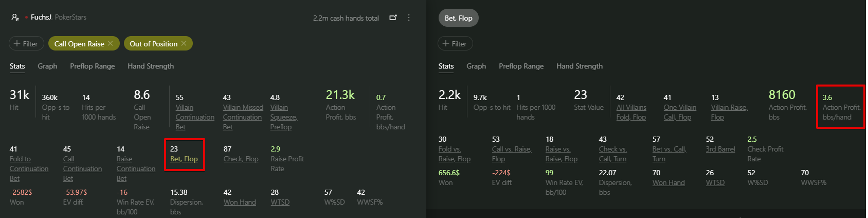Viewport: 868px width, 218px height.
Task: Open Hand Strength tab in right panel
Action: click(x=579, y=66)
